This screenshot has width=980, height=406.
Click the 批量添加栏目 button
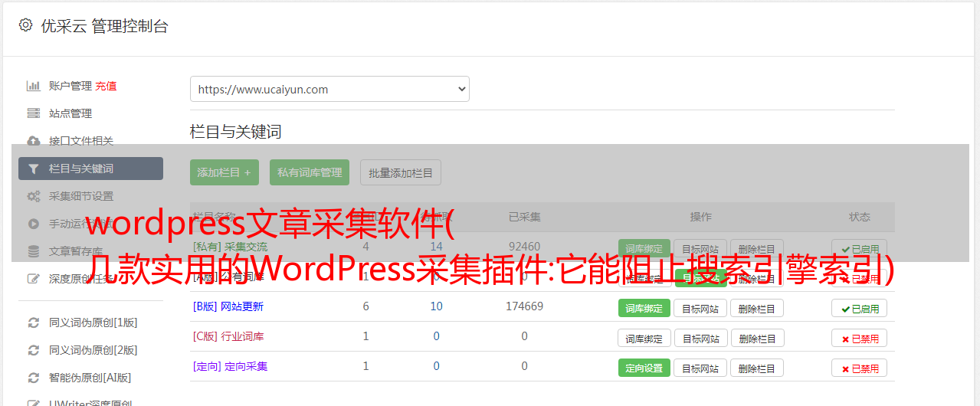(x=401, y=172)
